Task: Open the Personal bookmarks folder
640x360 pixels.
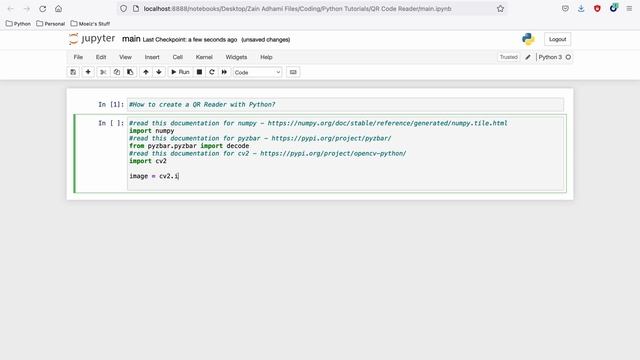Action: click(x=51, y=24)
